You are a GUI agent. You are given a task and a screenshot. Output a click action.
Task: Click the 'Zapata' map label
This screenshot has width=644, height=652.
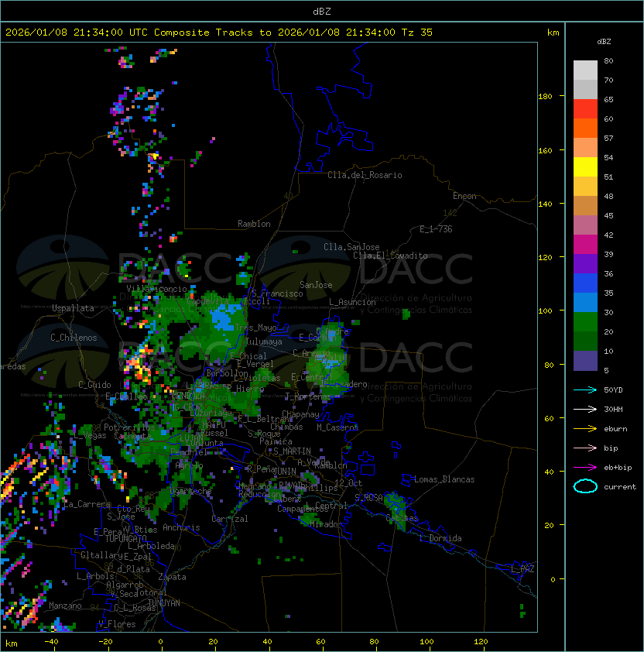172,577
